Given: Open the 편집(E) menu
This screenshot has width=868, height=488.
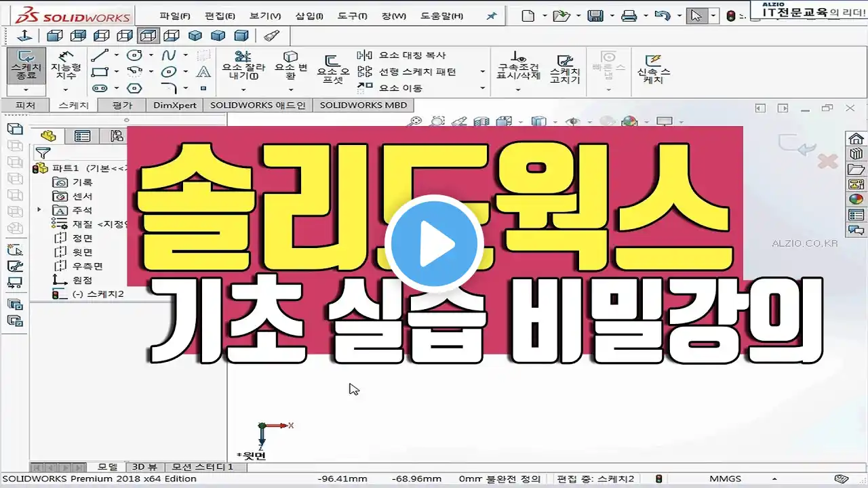Looking at the screenshot, I should click(220, 16).
